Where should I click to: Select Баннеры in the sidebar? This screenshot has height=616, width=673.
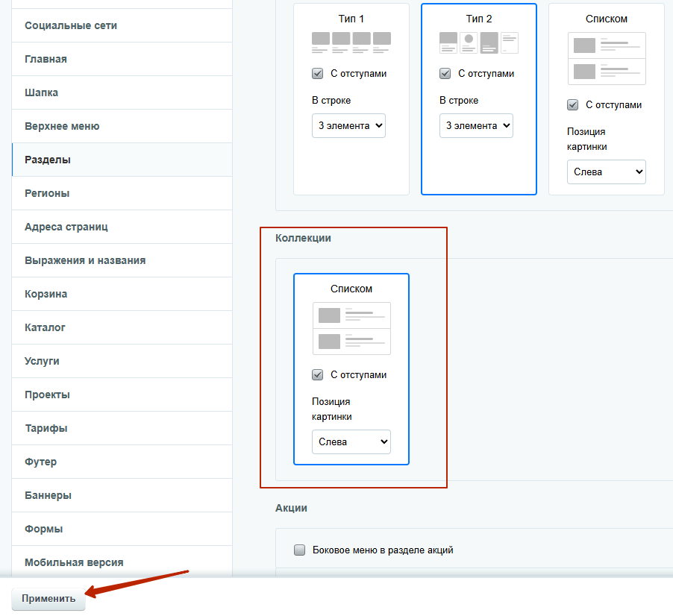[x=48, y=495]
